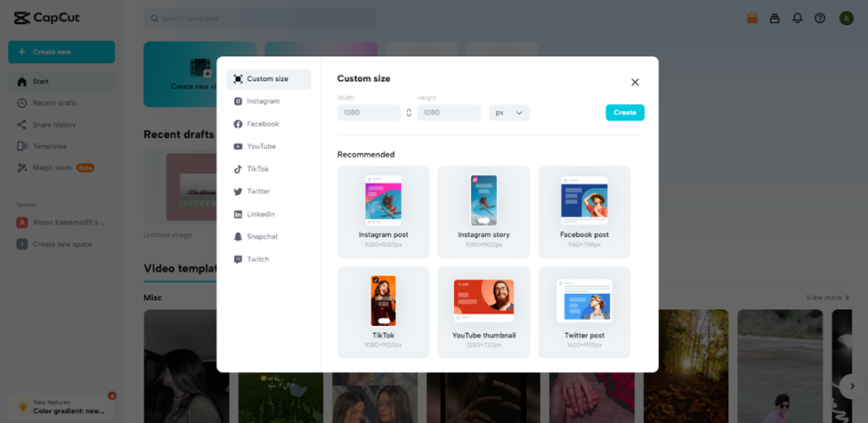The height and width of the screenshot is (423, 868).
Task: Choose the Instagram post preset
Action: [x=383, y=212]
